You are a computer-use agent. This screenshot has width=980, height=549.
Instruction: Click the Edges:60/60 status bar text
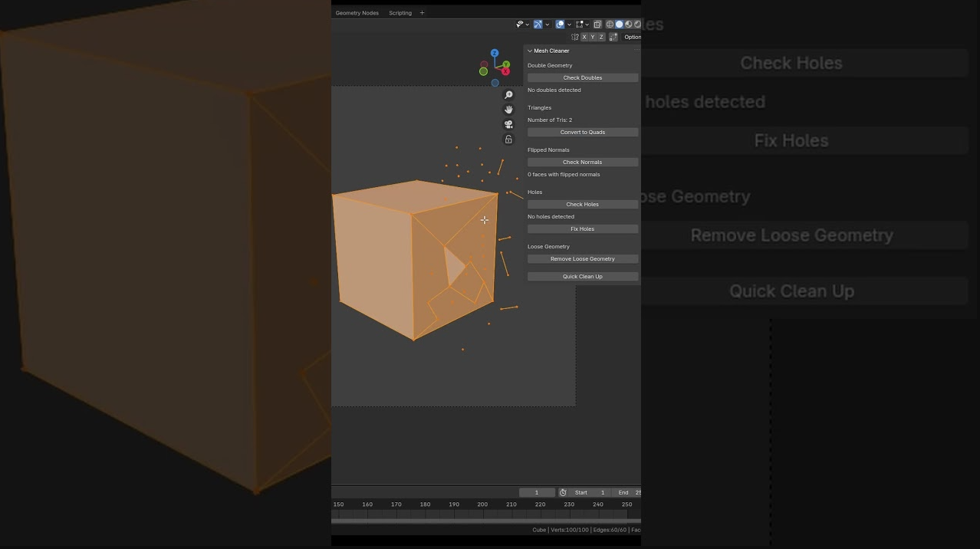(610, 530)
